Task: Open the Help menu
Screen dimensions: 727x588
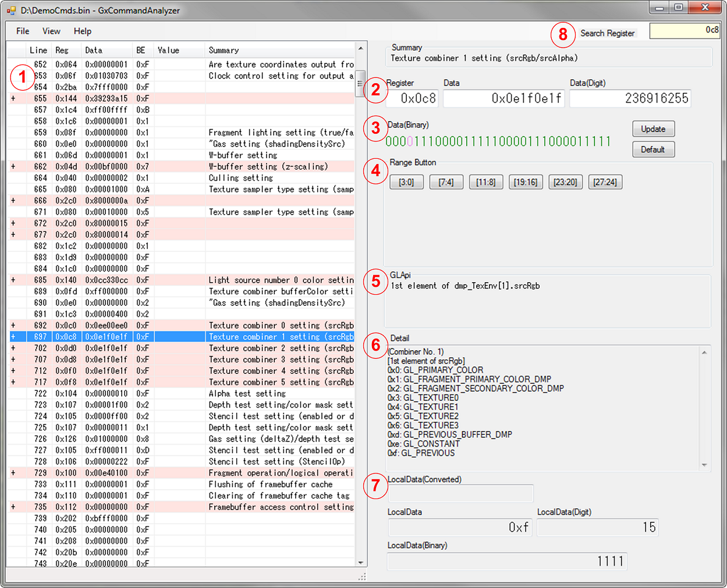Action: tap(82, 31)
